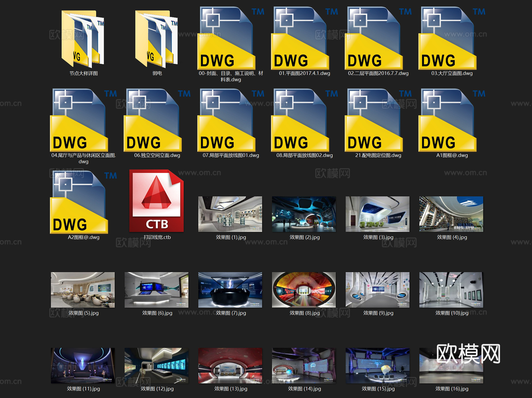Click the file name 效果图 (10).jpg
The width and height of the screenshot is (532, 398).
(x=452, y=313)
